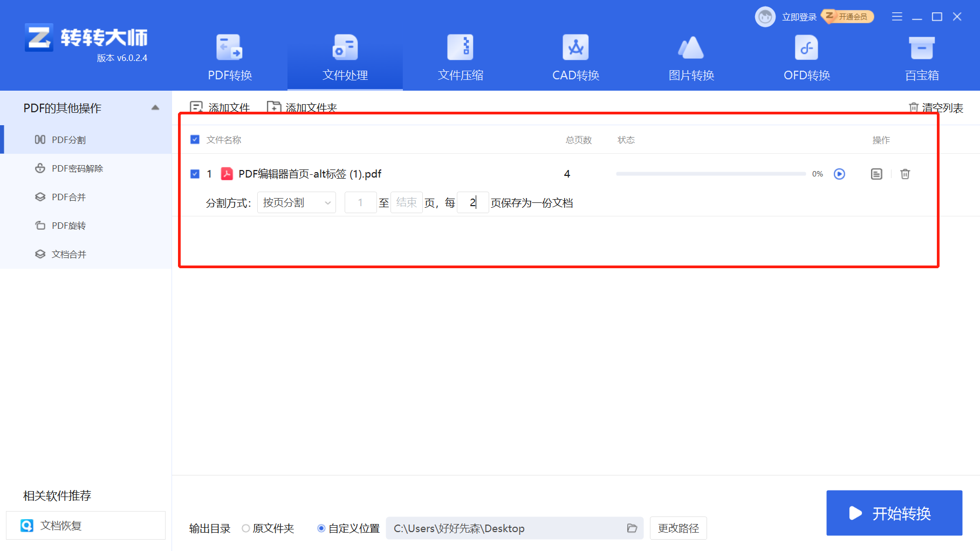Open 文档恢复 recommended software
Viewport: 980px width, 551px height.
tap(86, 525)
